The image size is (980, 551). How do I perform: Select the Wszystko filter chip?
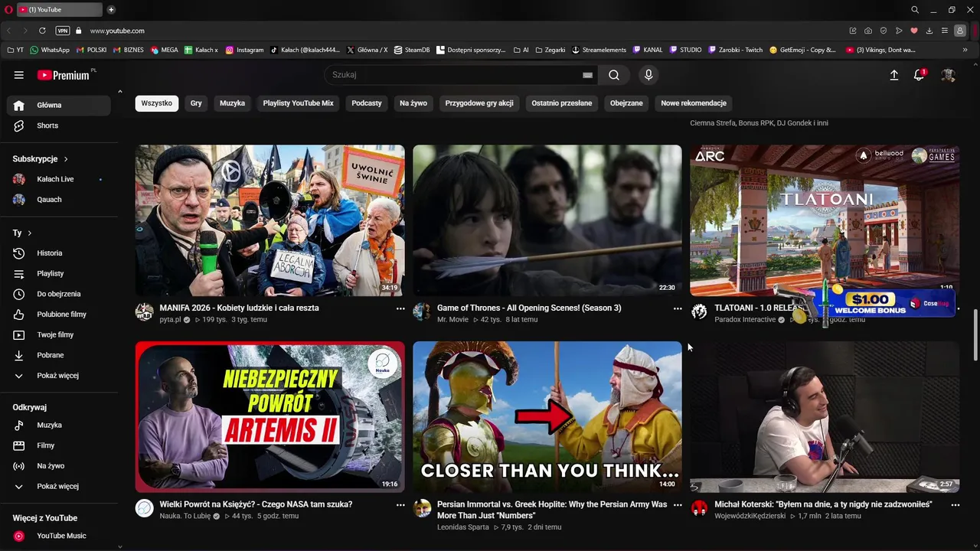point(157,103)
